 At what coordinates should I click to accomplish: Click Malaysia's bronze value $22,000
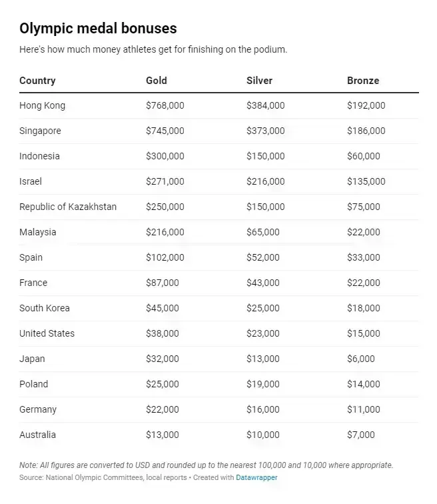(363, 232)
